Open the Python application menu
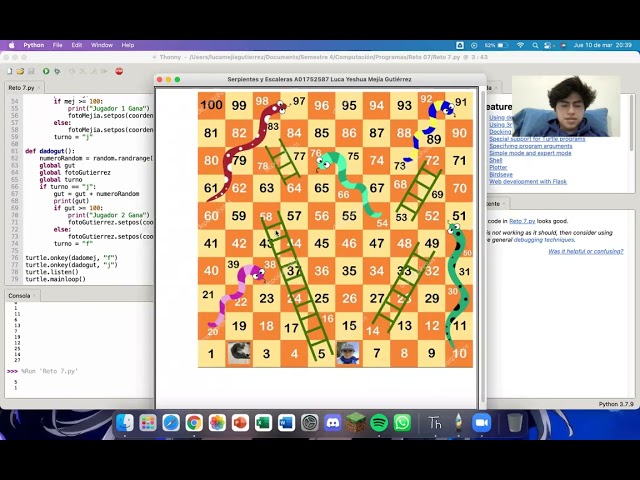The height and width of the screenshot is (480, 640). (x=33, y=45)
